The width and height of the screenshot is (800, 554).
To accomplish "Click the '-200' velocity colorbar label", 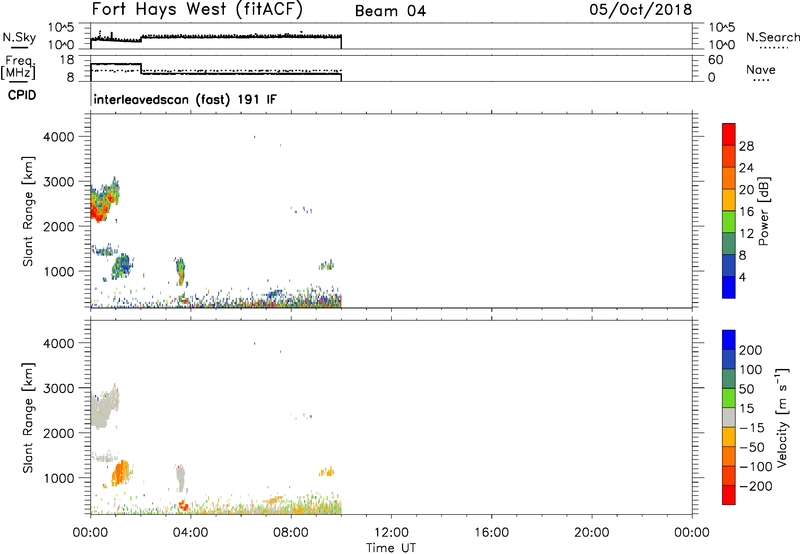I will tap(756, 486).
